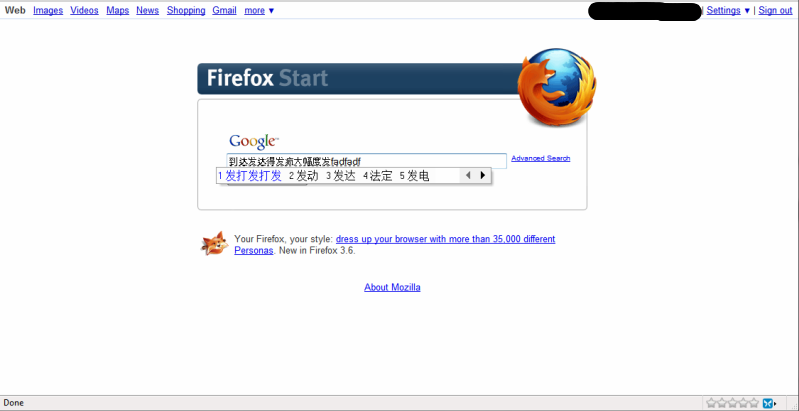Rate the page with the fifth star
799x411 pixels.
click(x=754, y=403)
